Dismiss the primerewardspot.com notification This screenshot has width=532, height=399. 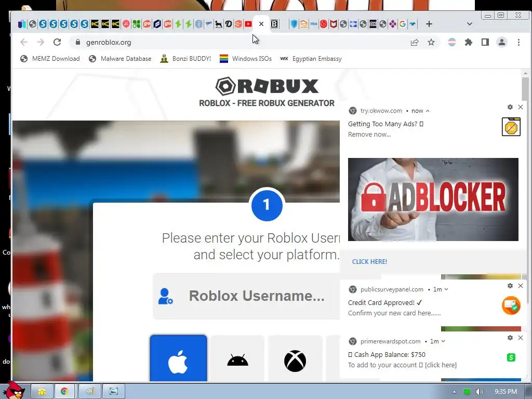pos(521,338)
